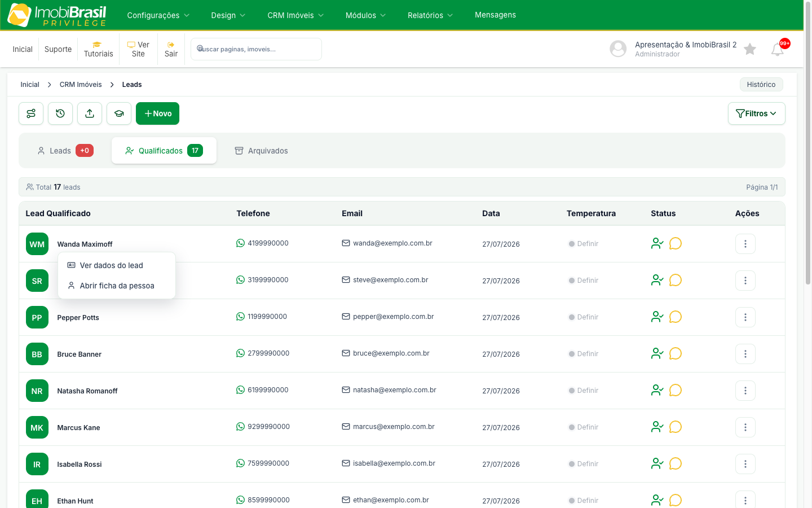The width and height of the screenshot is (812, 508).
Task: Click the Isabella Rossi name
Action: click(x=80, y=465)
